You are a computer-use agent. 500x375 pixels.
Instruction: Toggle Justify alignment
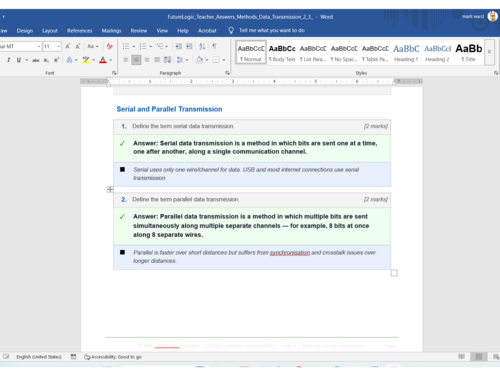157,60
